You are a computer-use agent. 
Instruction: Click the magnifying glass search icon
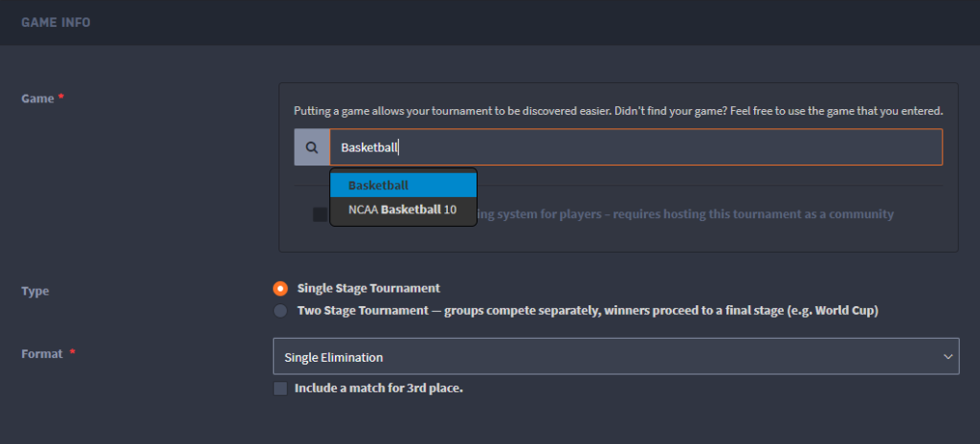312,147
